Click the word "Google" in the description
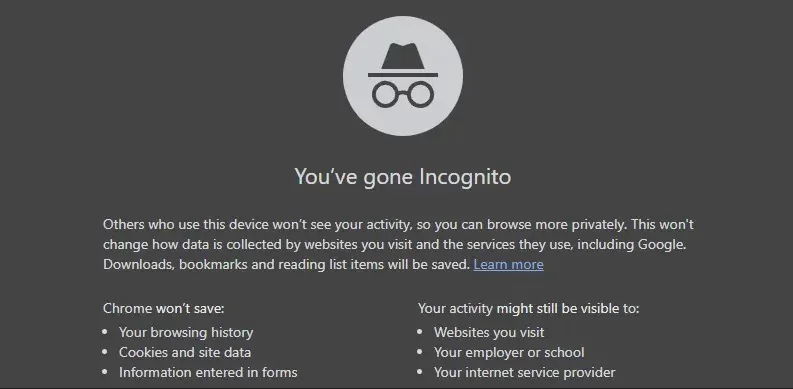The width and height of the screenshot is (793, 389). (x=661, y=245)
